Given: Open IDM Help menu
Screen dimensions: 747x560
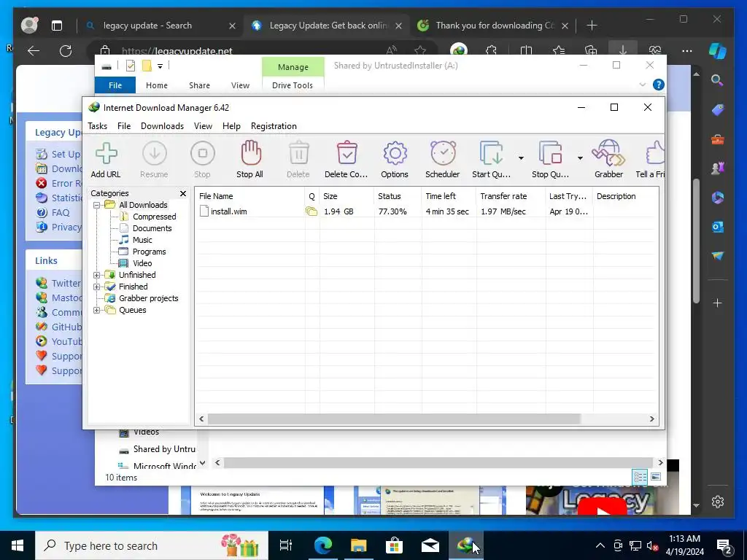Looking at the screenshot, I should (x=231, y=126).
